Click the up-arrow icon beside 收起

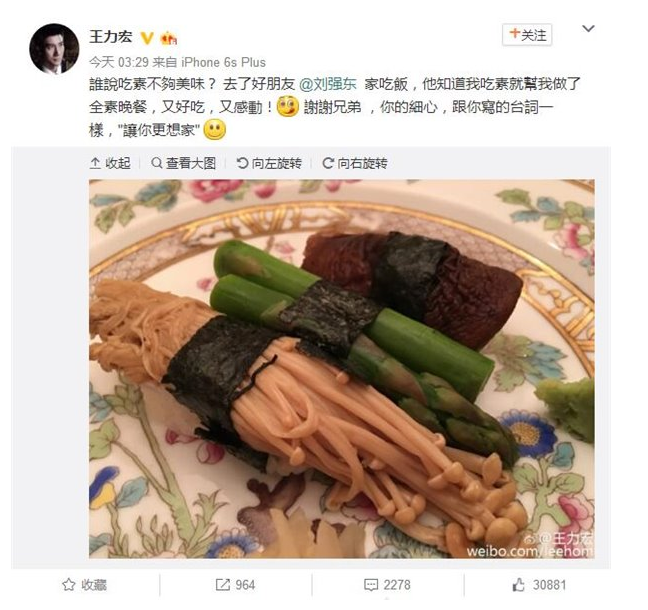pyautogui.click(x=95, y=163)
